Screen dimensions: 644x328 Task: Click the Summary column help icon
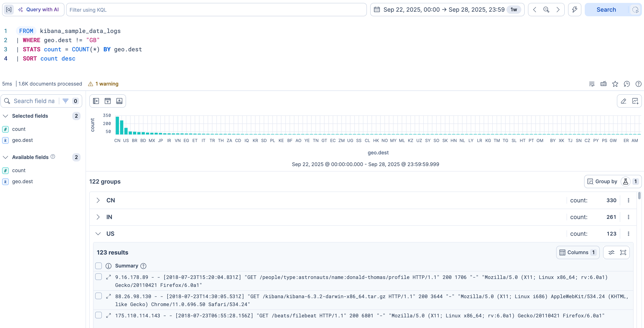tap(143, 266)
